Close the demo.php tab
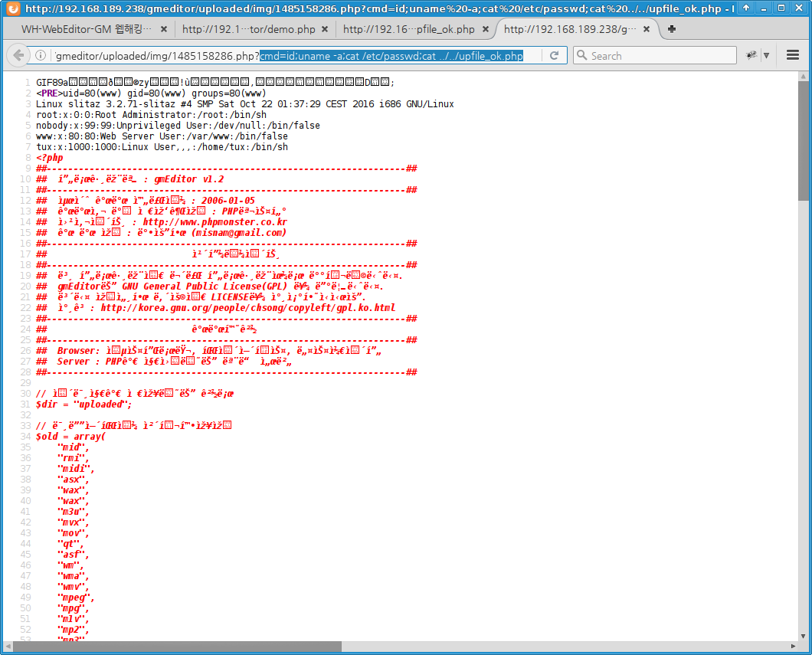Screen dimensions: 812x655 point(325,30)
